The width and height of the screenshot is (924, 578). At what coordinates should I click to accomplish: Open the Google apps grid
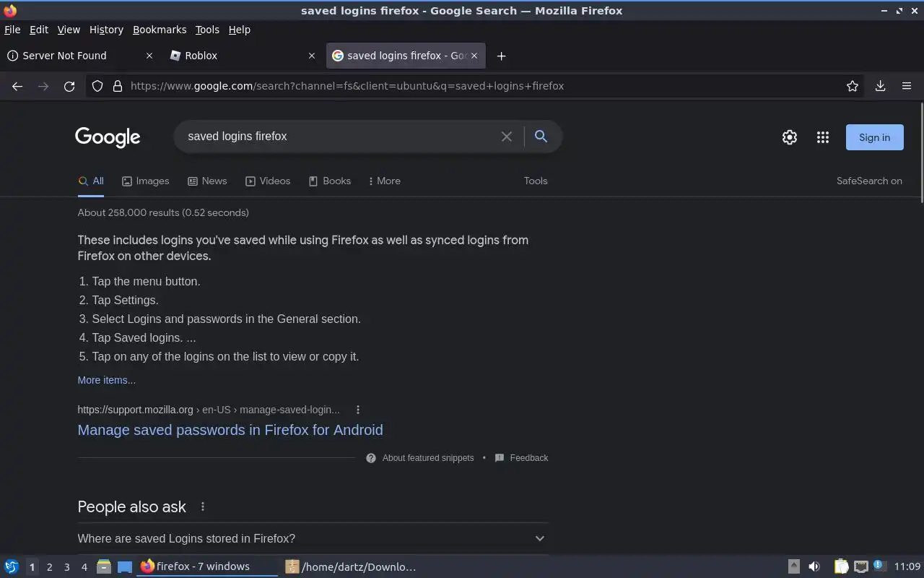[x=823, y=137]
